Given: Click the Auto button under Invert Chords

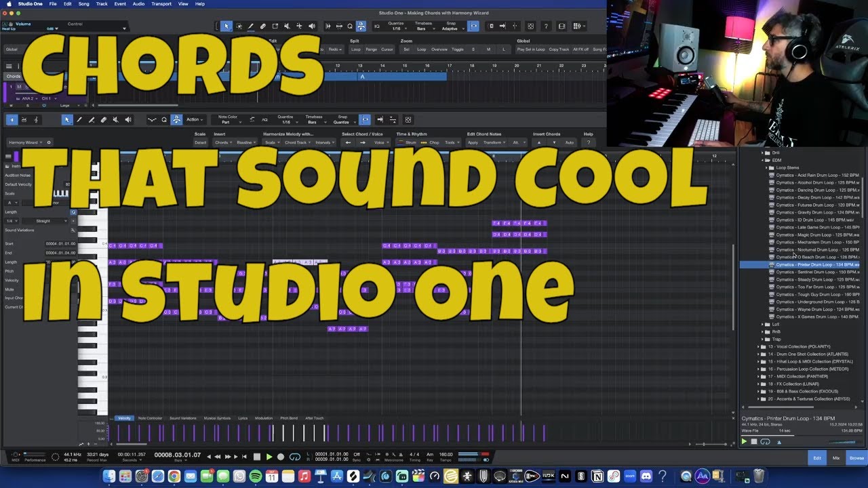Looking at the screenshot, I should point(570,142).
